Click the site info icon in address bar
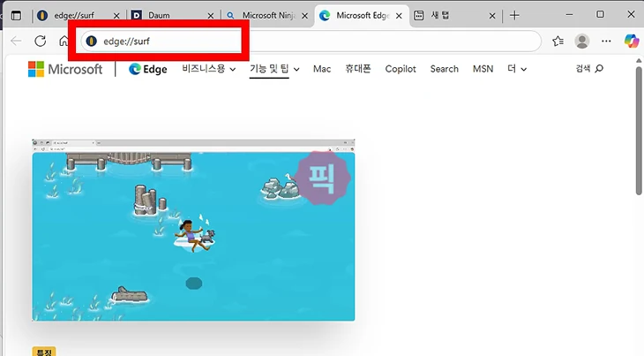The width and height of the screenshot is (644, 356). click(91, 42)
